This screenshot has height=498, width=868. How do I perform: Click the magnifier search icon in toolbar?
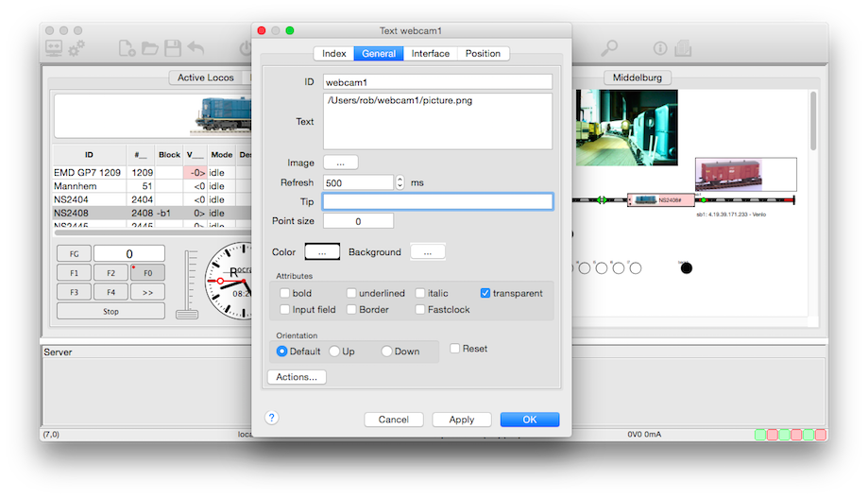[610, 48]
